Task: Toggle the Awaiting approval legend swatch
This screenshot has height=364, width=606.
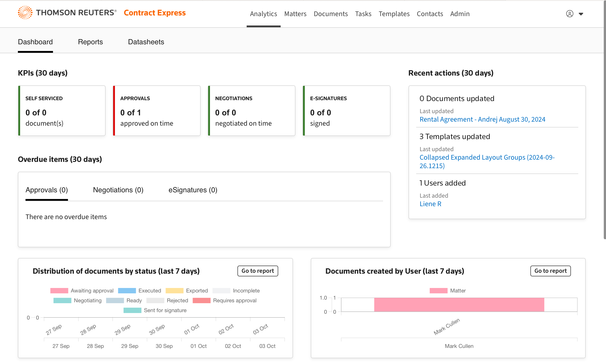Action: pos(59,291)
